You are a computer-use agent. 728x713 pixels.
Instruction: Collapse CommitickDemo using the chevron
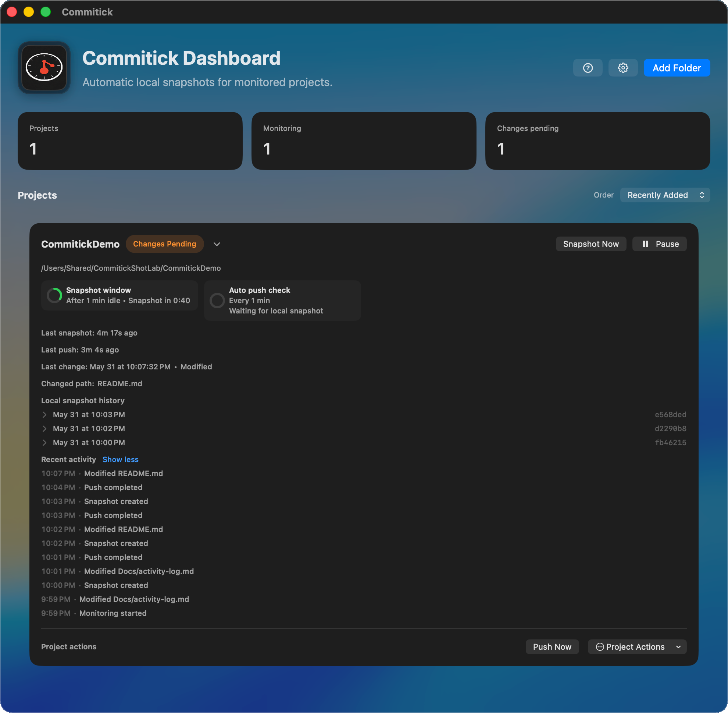(217, 244)
